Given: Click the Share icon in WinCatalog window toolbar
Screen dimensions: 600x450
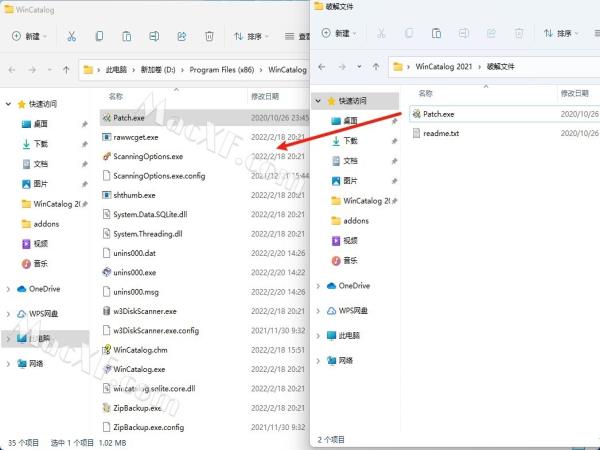Looking at the screenshot, I should click(182, 36).
